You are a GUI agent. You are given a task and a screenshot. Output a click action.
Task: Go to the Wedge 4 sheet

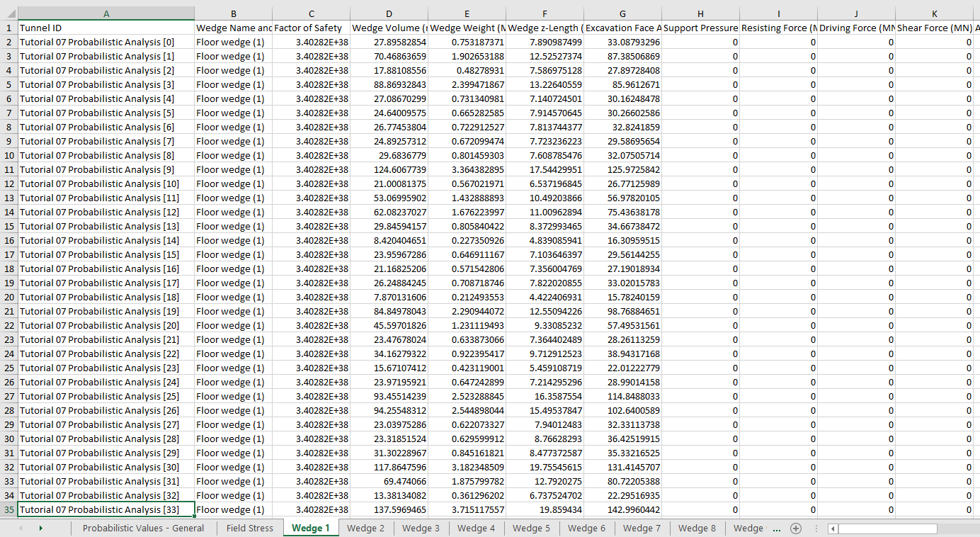tap(477, 528)
